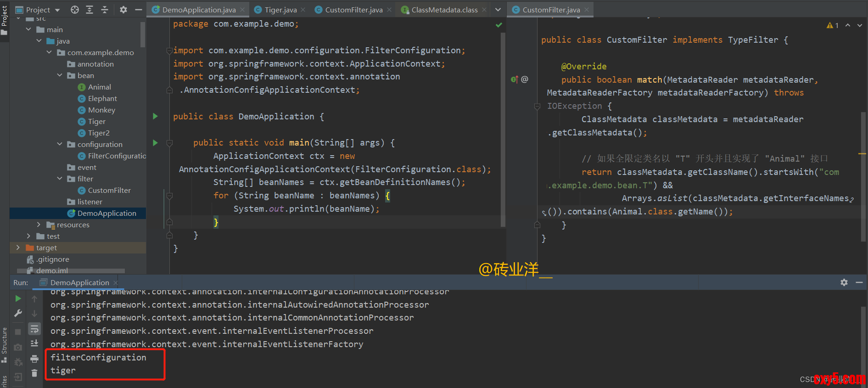Screen dimensions: 868x388
Task: Collapse the bean folder in project tree
Action: 60,75
